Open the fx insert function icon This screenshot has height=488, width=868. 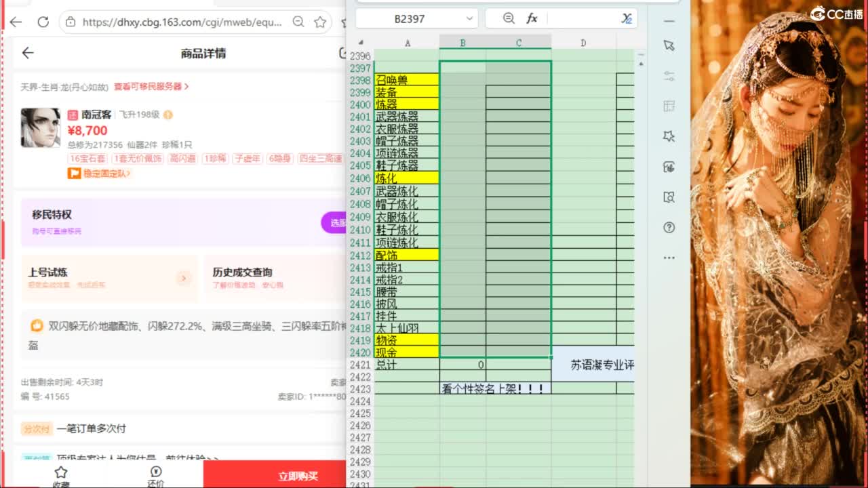click(532, 18)
